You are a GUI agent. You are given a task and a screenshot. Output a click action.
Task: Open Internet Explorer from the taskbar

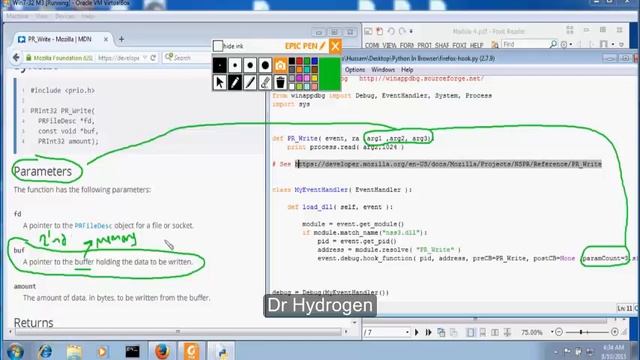pyautogui.click(x=45, y=351)
